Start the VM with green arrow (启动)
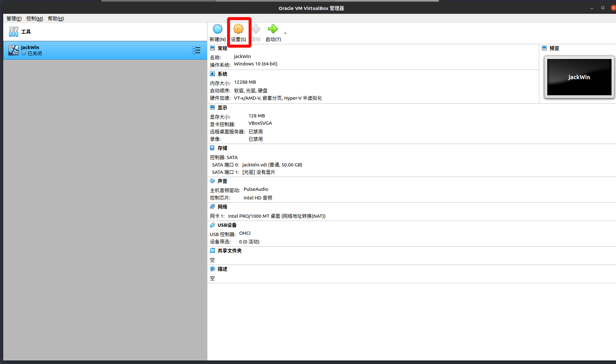Screen dimensions: 616x364 273,29
